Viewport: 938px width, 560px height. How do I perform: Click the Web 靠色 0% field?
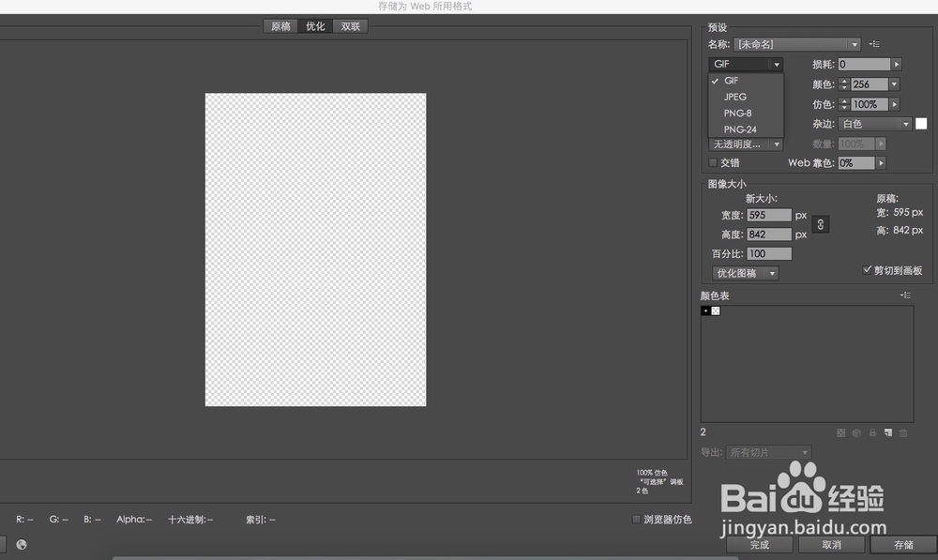856,162
